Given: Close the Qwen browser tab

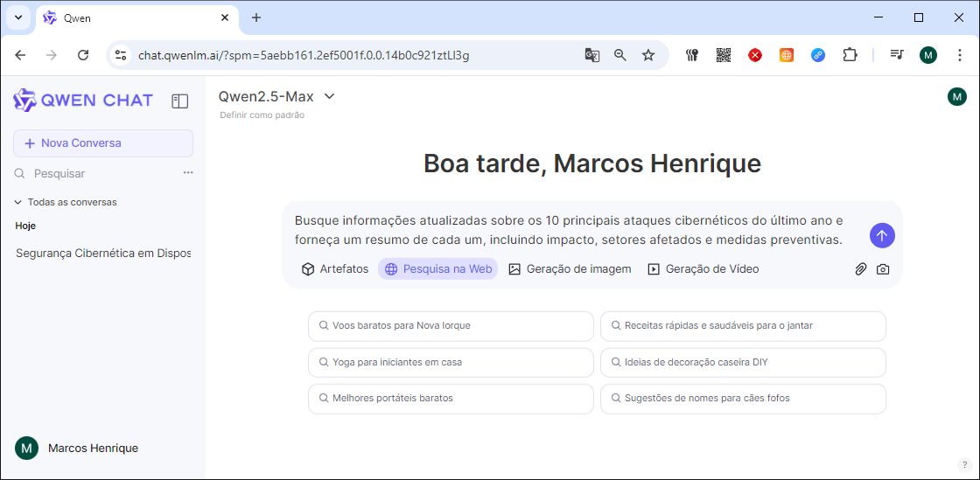Looking at the screenshot, I should pos(225,18).
